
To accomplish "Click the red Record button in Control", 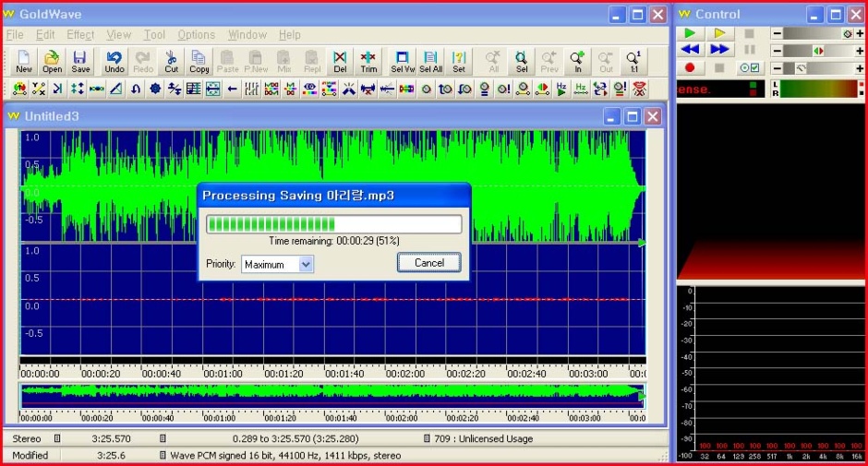I will pyautogui.click(x=690, y=67).
